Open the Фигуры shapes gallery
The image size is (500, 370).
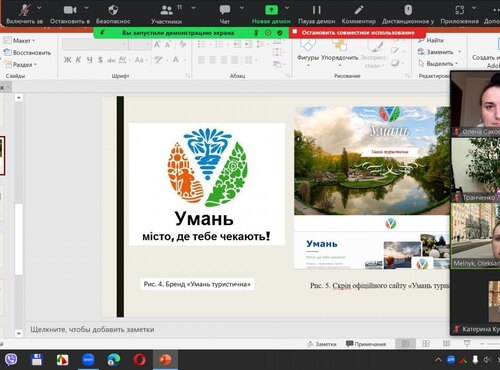[308, 52]
